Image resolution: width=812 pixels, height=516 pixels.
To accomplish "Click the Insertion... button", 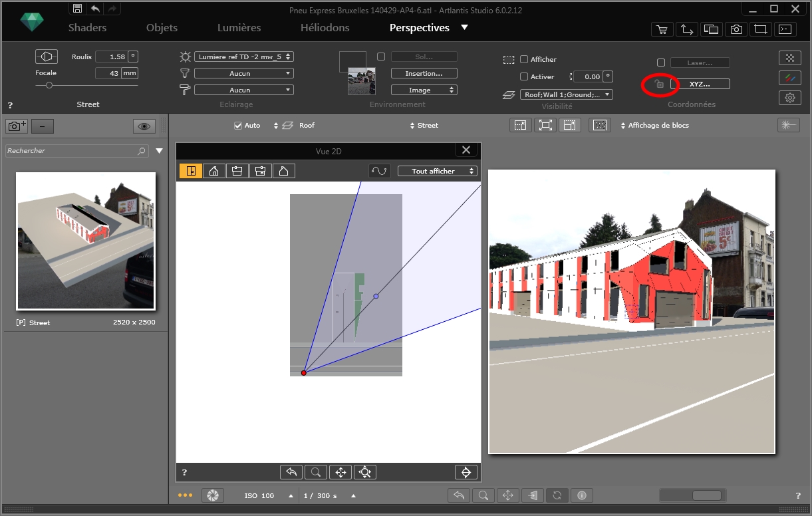I will pos(424,73).
